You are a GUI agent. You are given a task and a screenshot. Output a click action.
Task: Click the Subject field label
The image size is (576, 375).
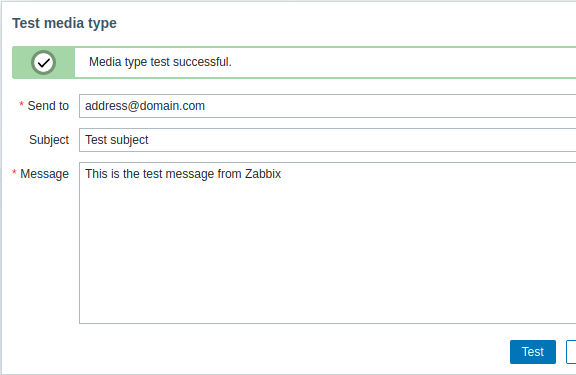click(49, 140)
